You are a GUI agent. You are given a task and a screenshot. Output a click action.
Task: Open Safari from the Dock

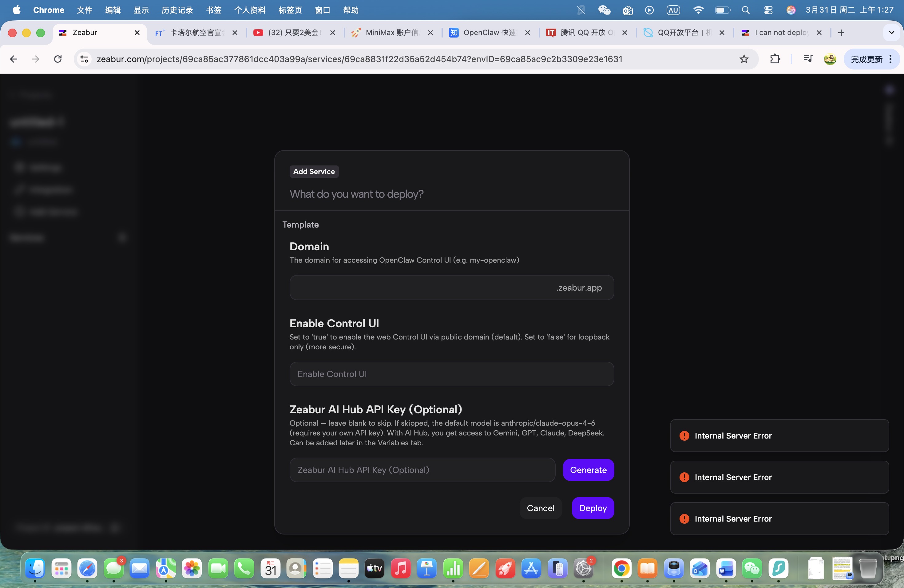(x=87, y=568)
